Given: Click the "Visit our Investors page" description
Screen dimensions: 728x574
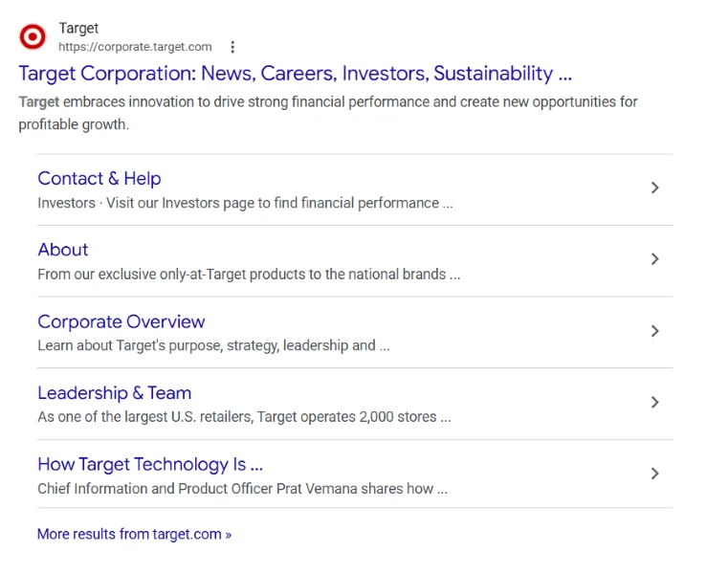Looking at the screenshot, I should 245,203.
